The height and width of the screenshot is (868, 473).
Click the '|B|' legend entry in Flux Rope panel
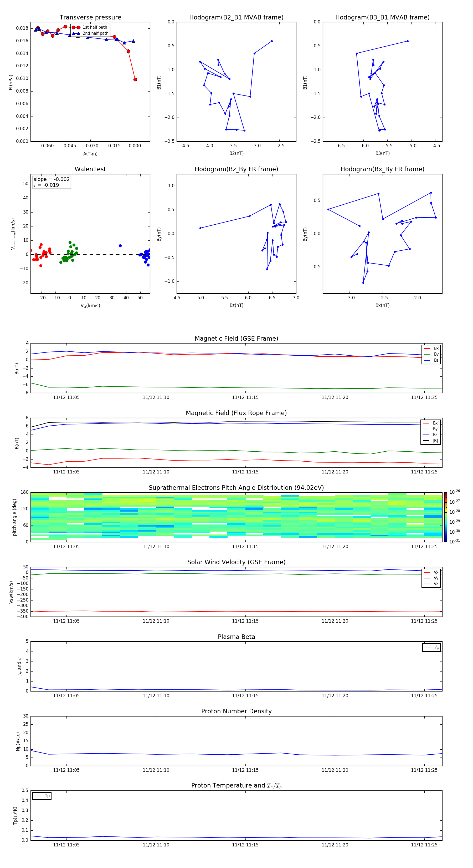(x=431, y=441)
